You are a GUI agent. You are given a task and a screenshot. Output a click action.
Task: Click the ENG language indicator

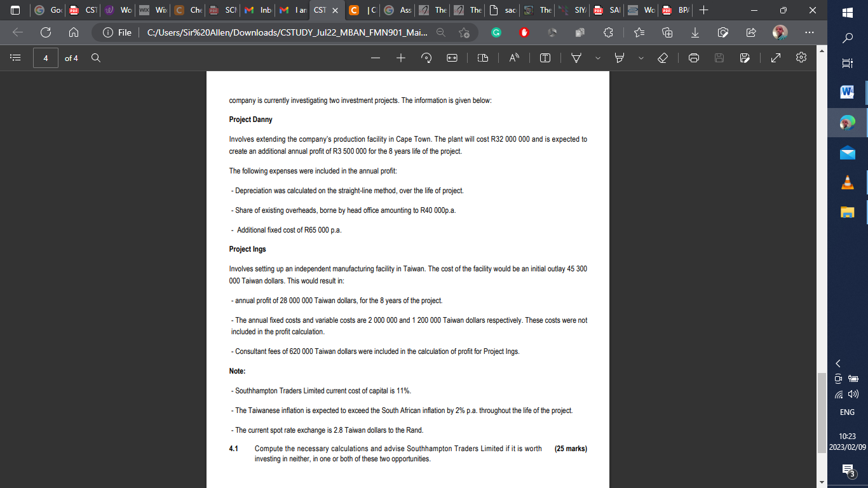click(x=847, y=412)
